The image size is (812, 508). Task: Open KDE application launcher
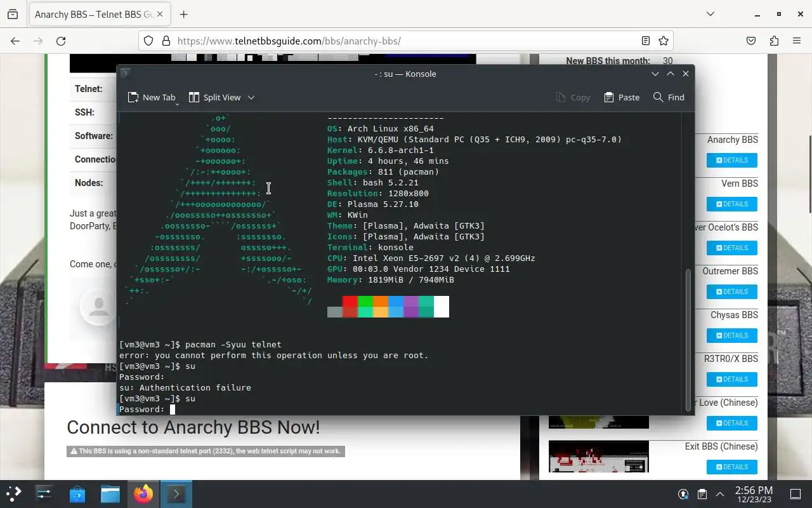(x=14, y=493)
